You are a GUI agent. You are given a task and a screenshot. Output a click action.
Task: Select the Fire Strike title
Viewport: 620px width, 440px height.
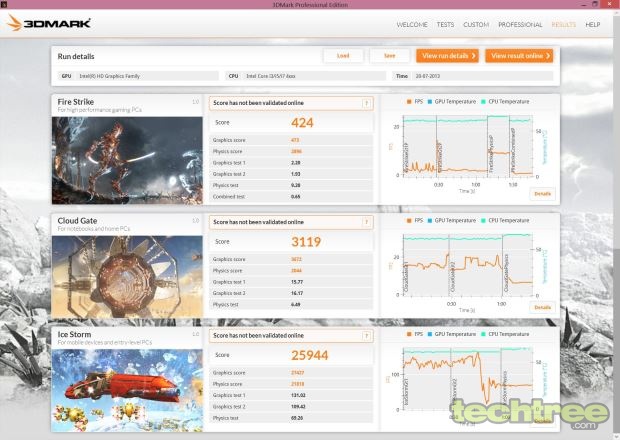coord(76,102)
